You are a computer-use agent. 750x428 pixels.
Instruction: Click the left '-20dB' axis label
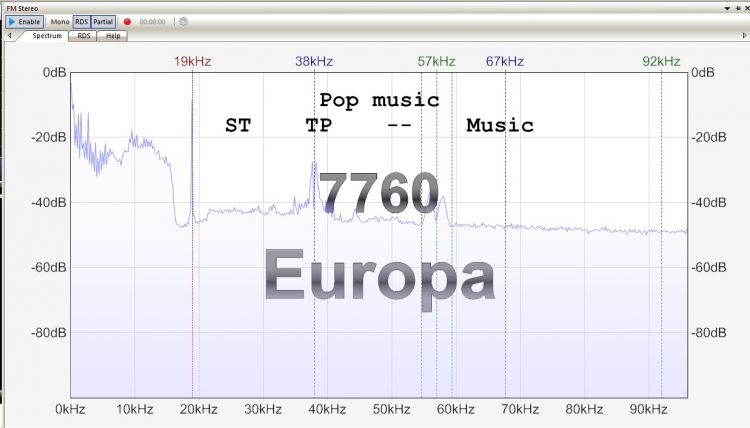49,137
